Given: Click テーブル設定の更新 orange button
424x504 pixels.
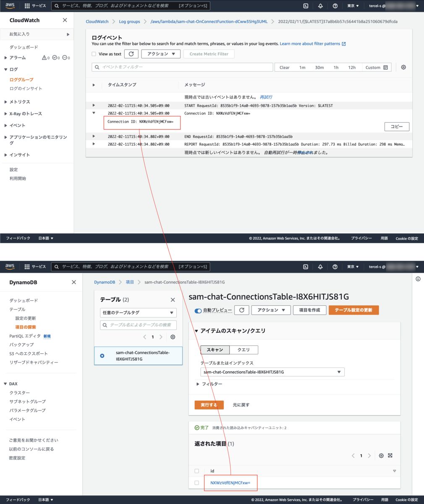Looking at the screenshot, I should (x=354, y=310).
